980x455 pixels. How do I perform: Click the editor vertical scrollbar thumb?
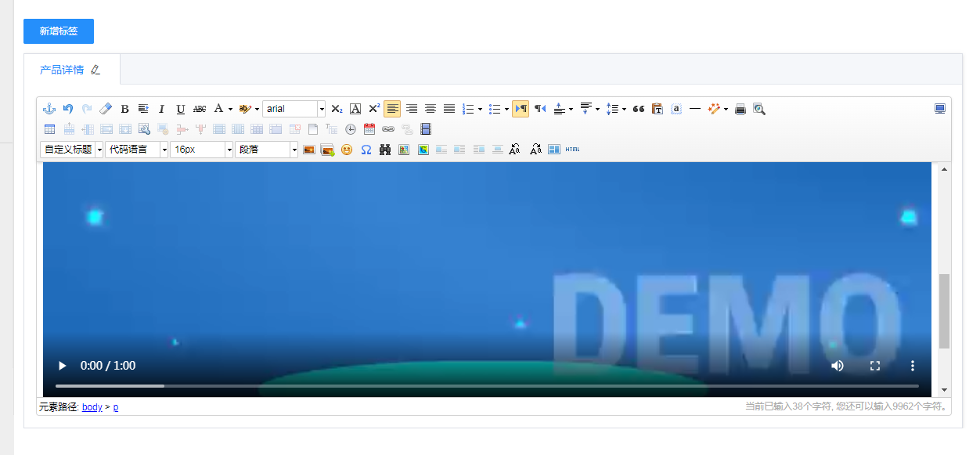click(945, 311)
